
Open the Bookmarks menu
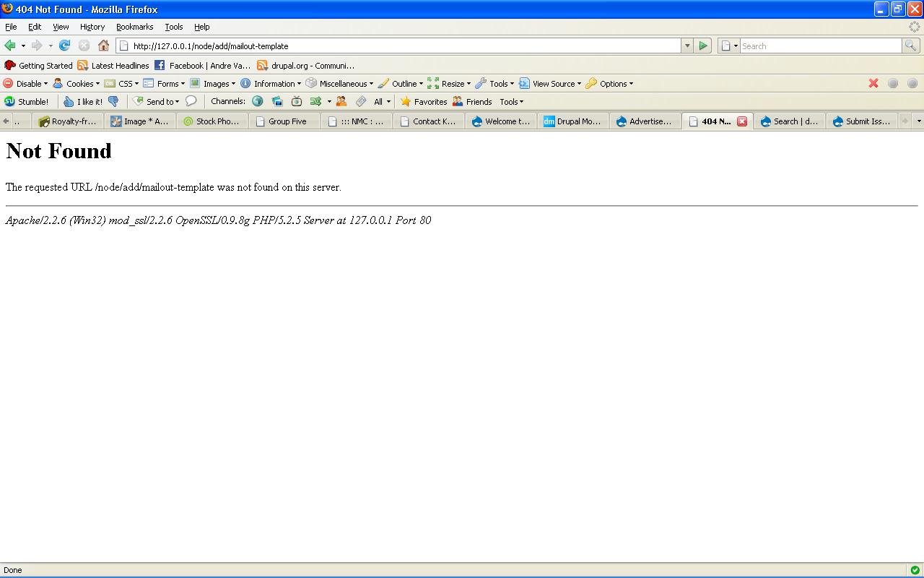click(x=134, y=27)
